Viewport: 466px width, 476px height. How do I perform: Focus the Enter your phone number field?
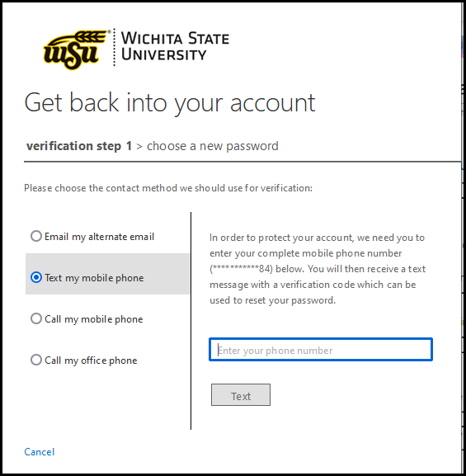click(321, 350)
